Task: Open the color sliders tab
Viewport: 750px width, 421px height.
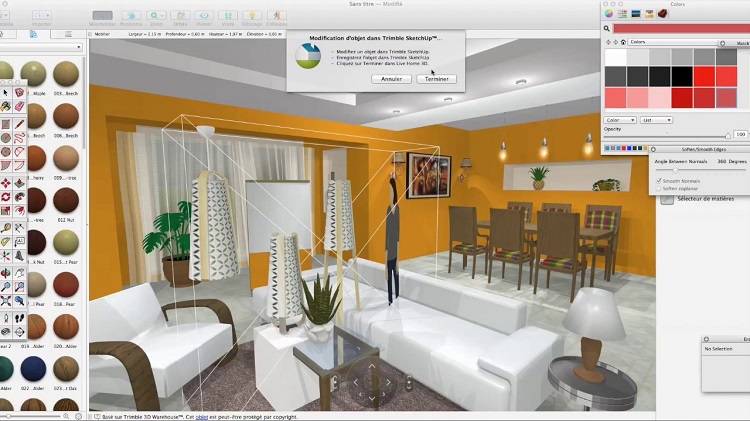Action: [x=622, y=14]
